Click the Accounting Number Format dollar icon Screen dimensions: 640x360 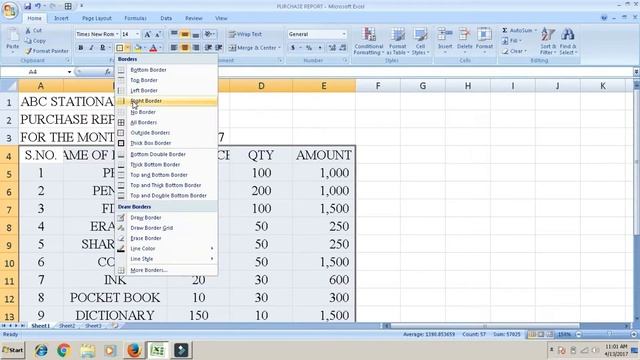pyautogui.click(x=293, y=48)
